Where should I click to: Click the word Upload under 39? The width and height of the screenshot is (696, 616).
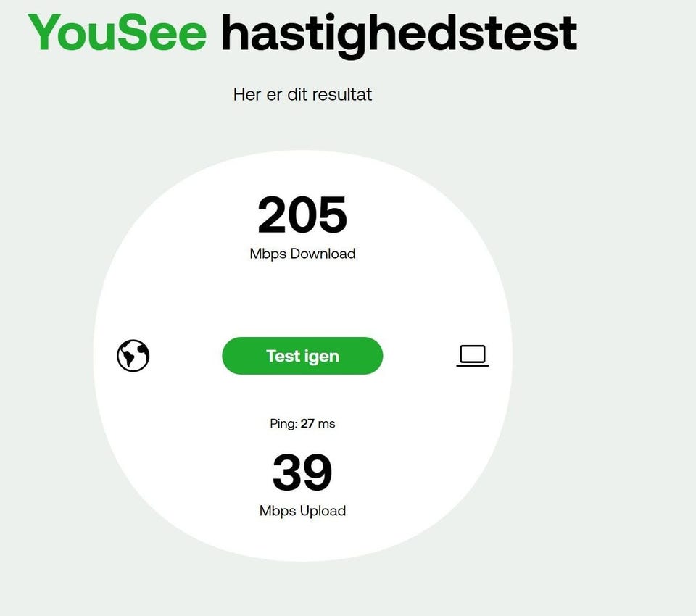point(323,511)
